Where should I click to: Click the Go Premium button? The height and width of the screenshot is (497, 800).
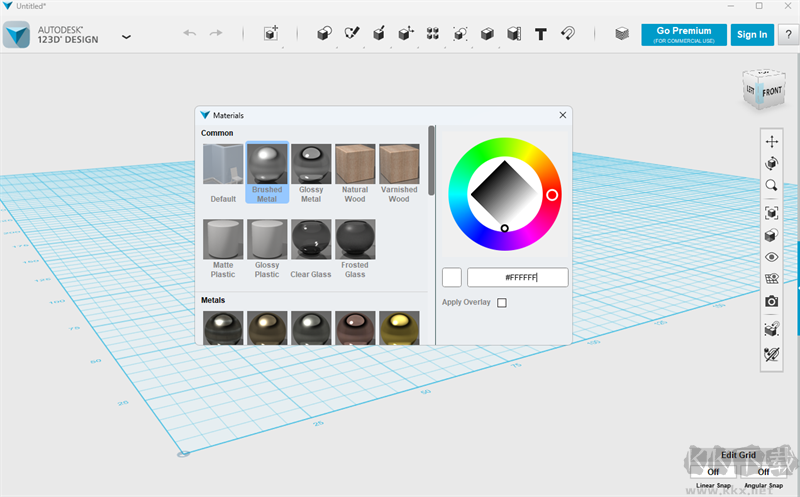(684, 35)
